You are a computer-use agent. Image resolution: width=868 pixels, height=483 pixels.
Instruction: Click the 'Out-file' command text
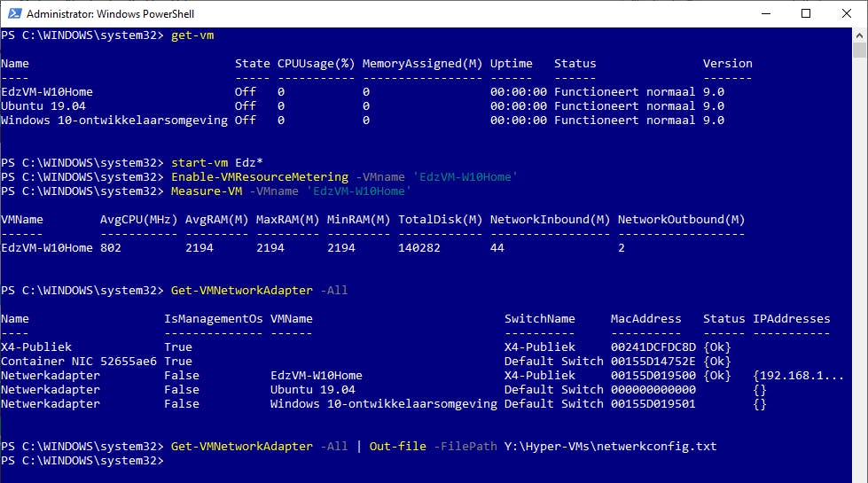[398, 446]
